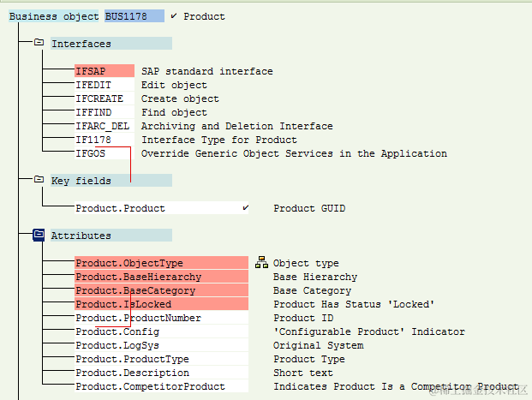532x400 pixels.
Task: Select the Product.ProductType attribute
Action: coord(162,359)
